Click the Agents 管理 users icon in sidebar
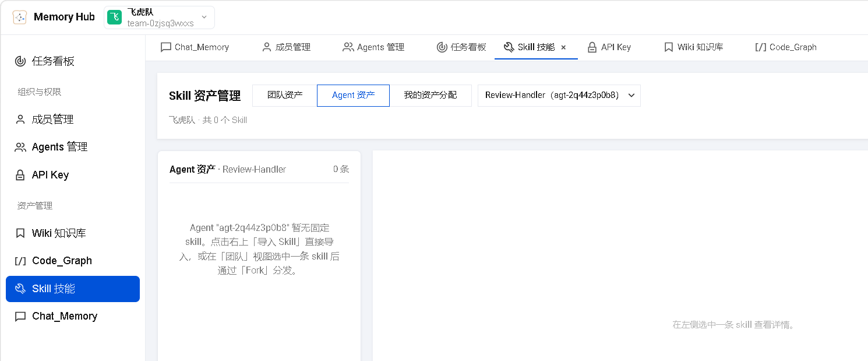868x361 pixels. pyautogui.click(x=20, y=147)
